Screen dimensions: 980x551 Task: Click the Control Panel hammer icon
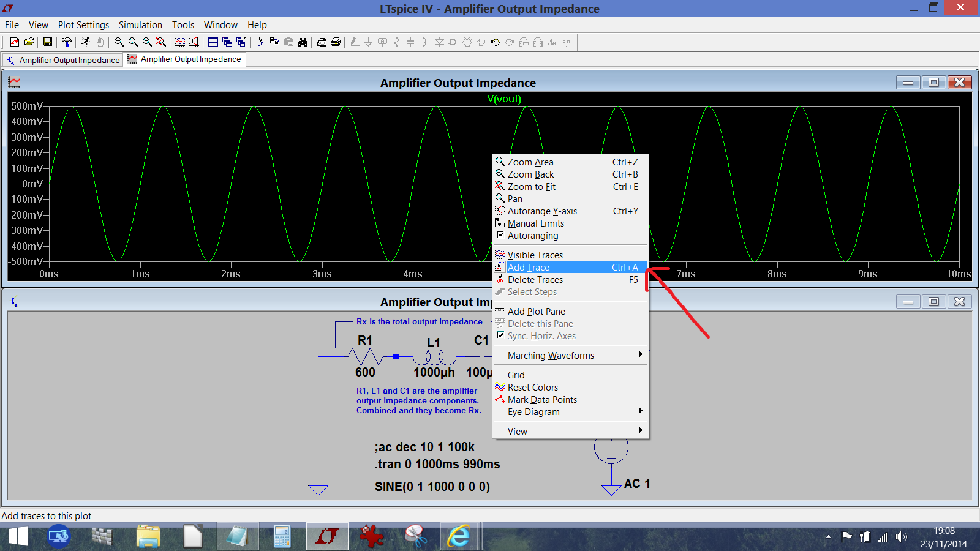(x=67, y=42)
